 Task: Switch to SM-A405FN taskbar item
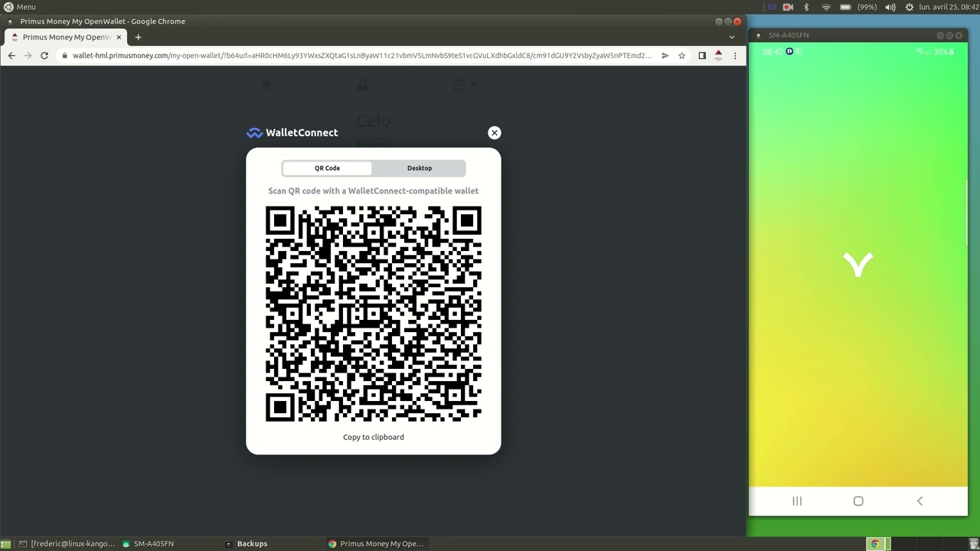coord(148,543)
